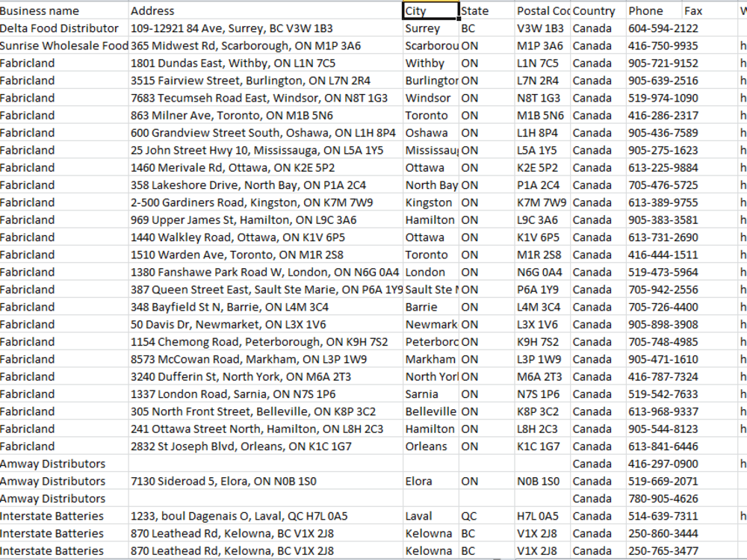Click address 387 Queen Street East, Sault Ste Marie

(x=265, y=290)
